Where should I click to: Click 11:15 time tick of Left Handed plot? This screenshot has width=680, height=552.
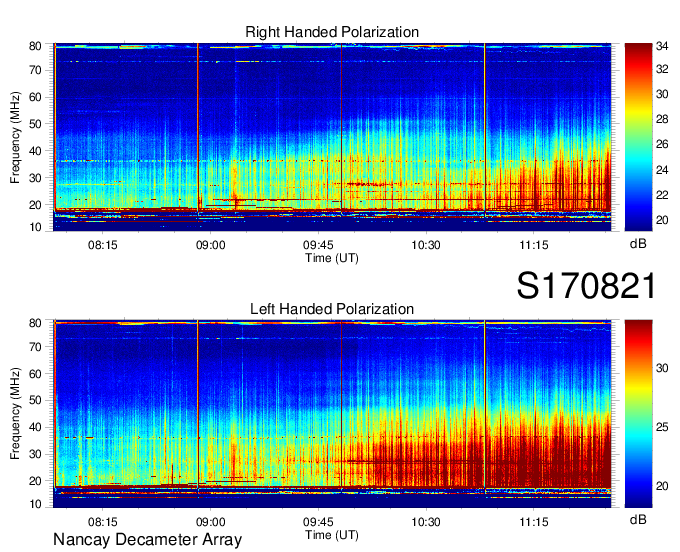pos(534,522)
